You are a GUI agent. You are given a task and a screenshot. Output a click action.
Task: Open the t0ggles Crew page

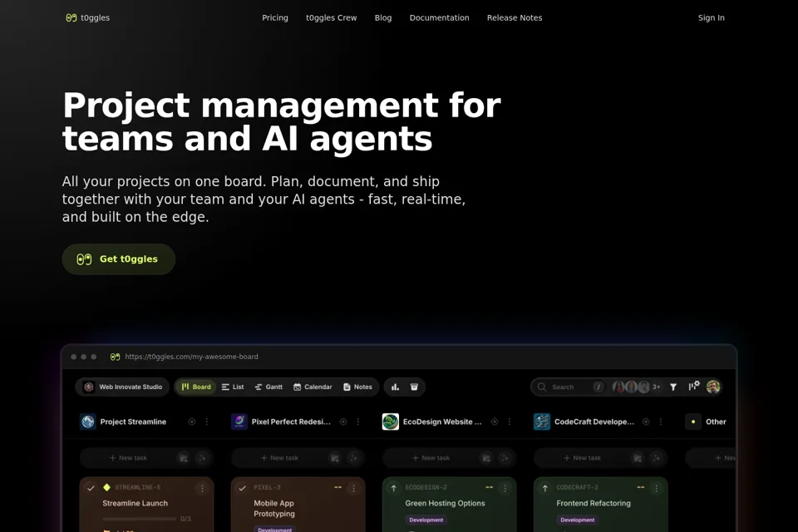click(x=332, y=17)
